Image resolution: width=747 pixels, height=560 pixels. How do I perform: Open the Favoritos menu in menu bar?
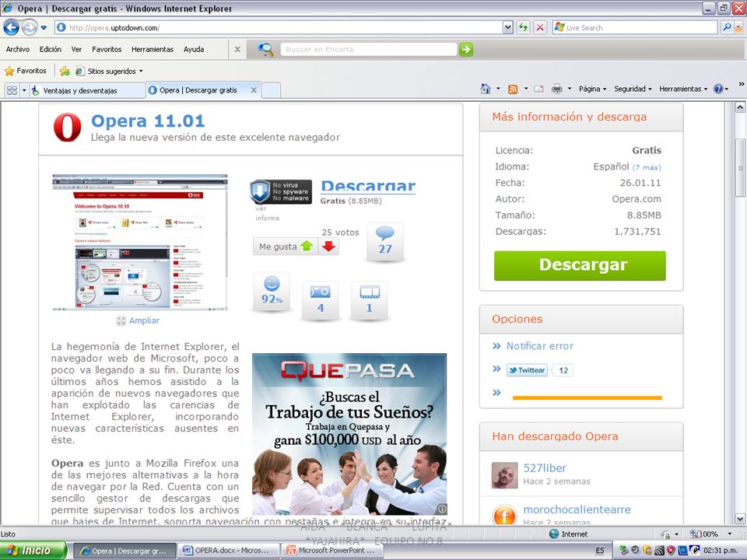107,49
